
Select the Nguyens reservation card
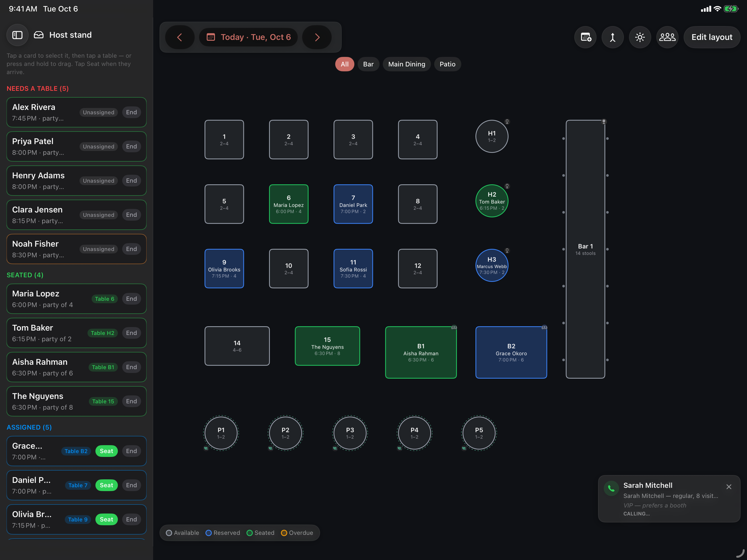click(76, 401)
